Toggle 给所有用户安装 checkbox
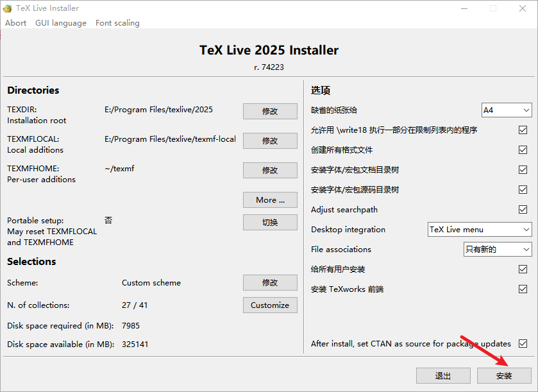The image size is (538, 392). click(523, 269)
